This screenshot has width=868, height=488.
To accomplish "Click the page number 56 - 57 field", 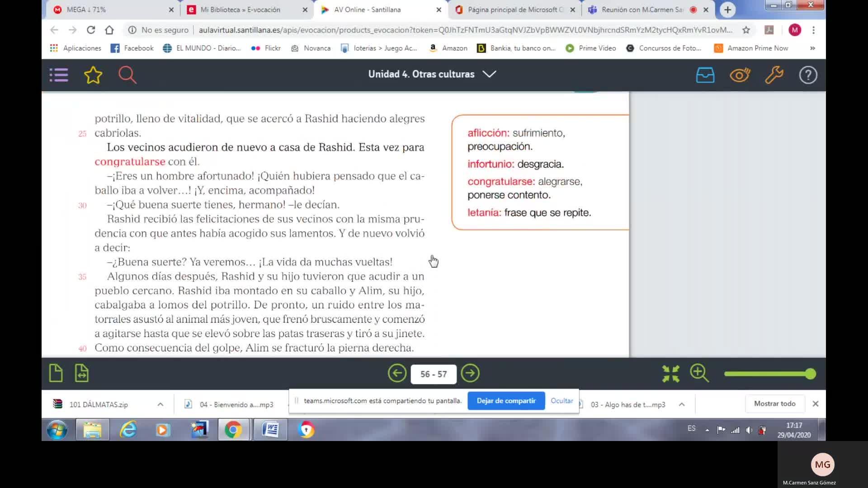I will click(x=434, y=374).
